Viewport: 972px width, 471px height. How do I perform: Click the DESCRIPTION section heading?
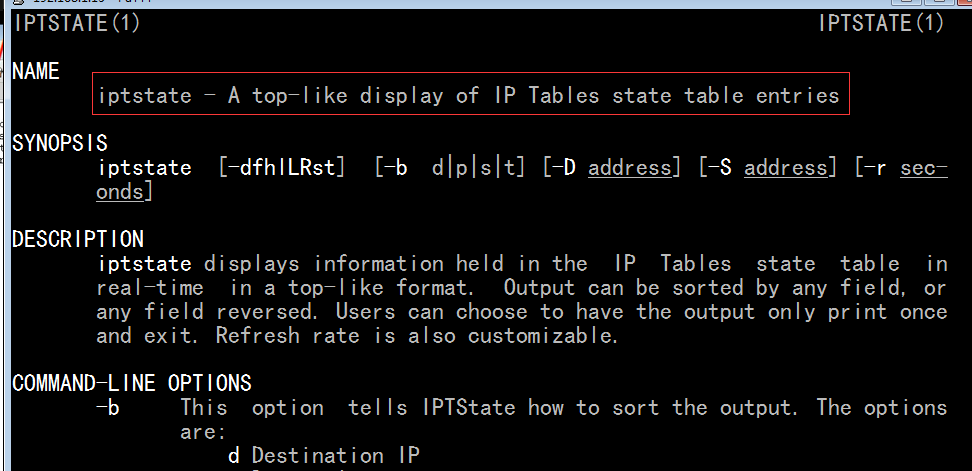78,239
